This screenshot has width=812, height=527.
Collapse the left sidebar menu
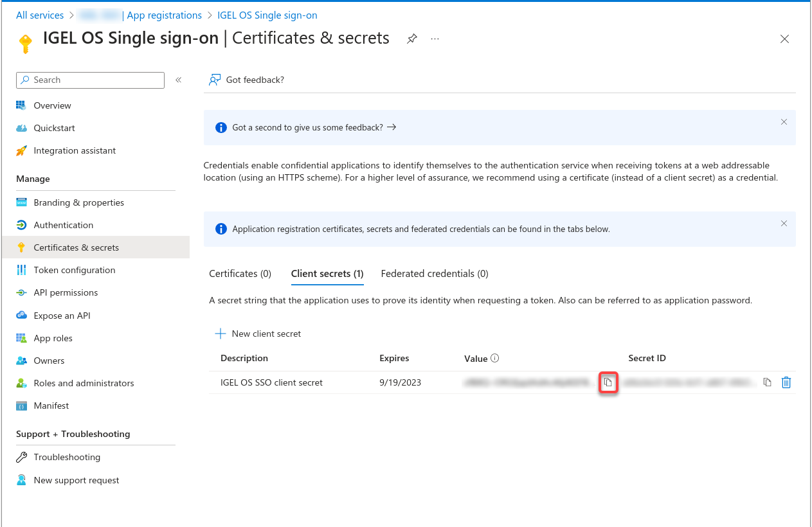point(178,80)
